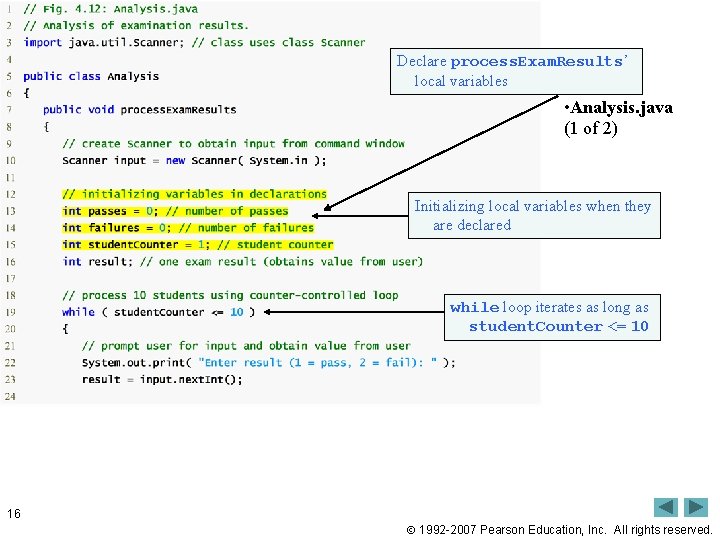Click highlighted 'int studentCounter = 1;' line
720x540 pixels.
click(x=198, y=245)
